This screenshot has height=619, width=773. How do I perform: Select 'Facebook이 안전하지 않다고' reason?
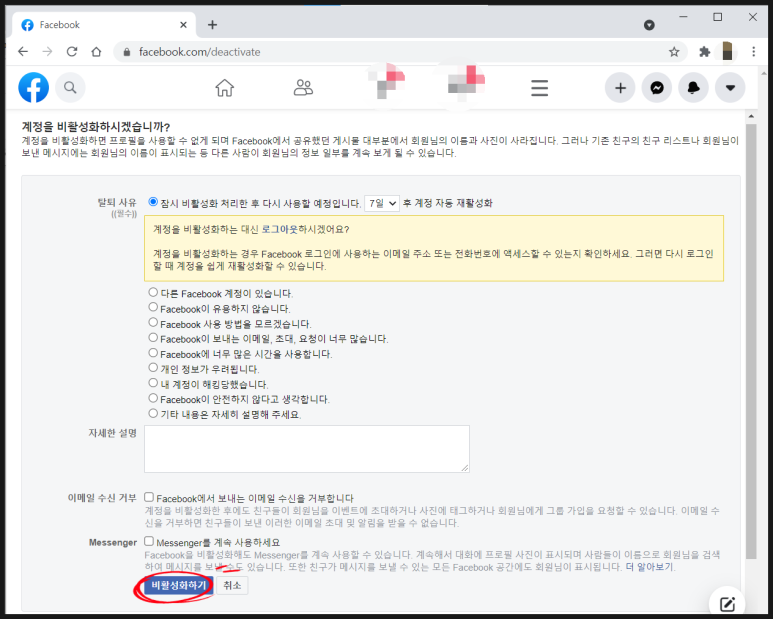click(153, 398)
